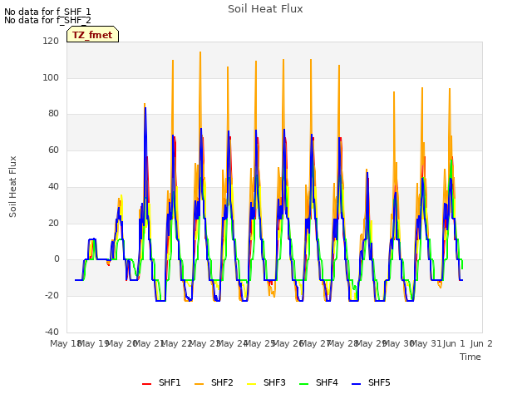This screenshot has width=532, height=399.
Task: Select the SHF4 legend label
Action: tap(327, 382)
